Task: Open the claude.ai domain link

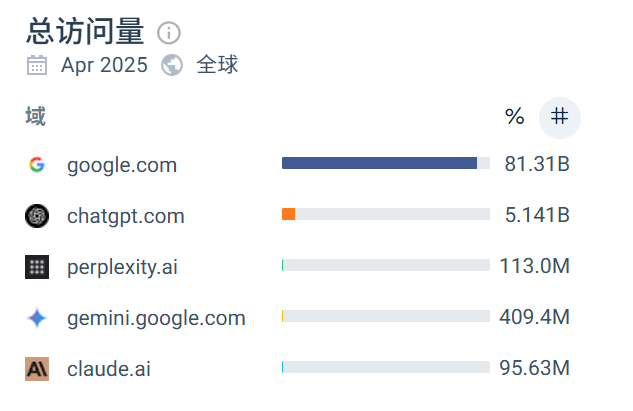Action: pyautogui.click(x=110, y=369)
